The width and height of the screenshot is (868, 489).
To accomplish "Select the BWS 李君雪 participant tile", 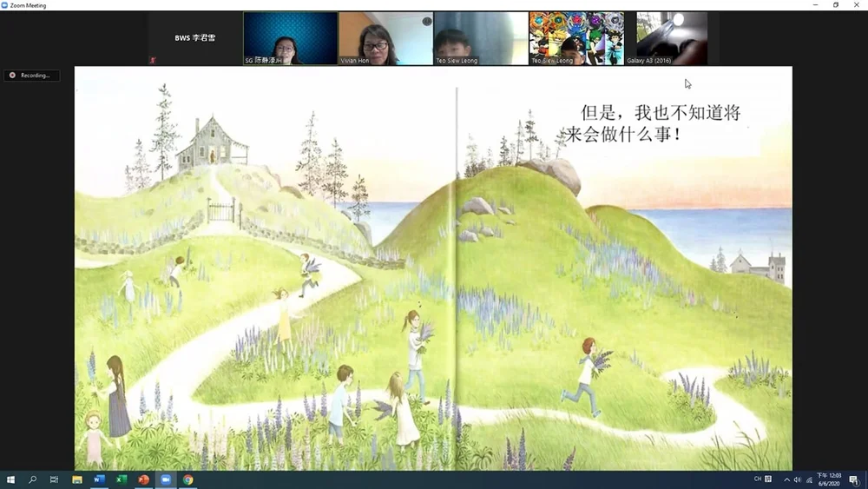I will (194, 38).
